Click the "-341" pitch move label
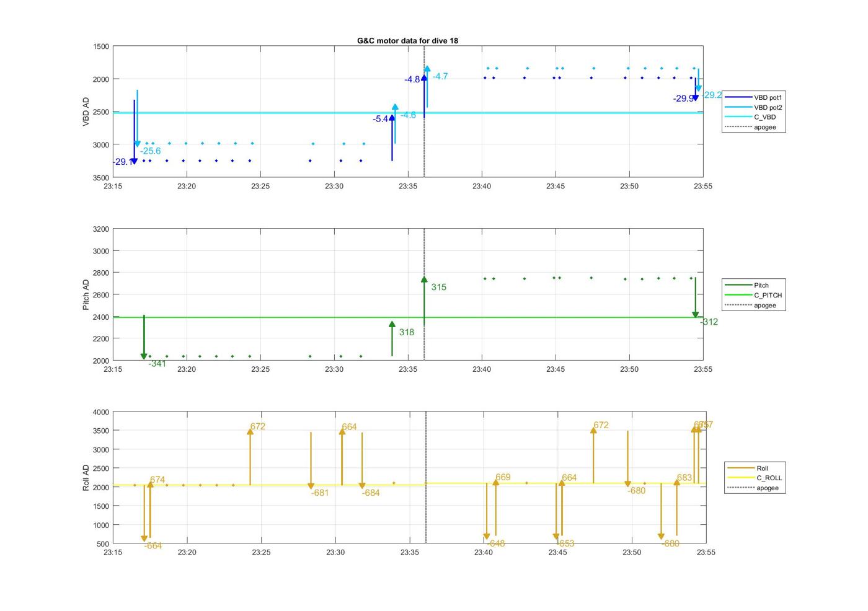Viewport: 868px width, 611px height. (157, 364)
